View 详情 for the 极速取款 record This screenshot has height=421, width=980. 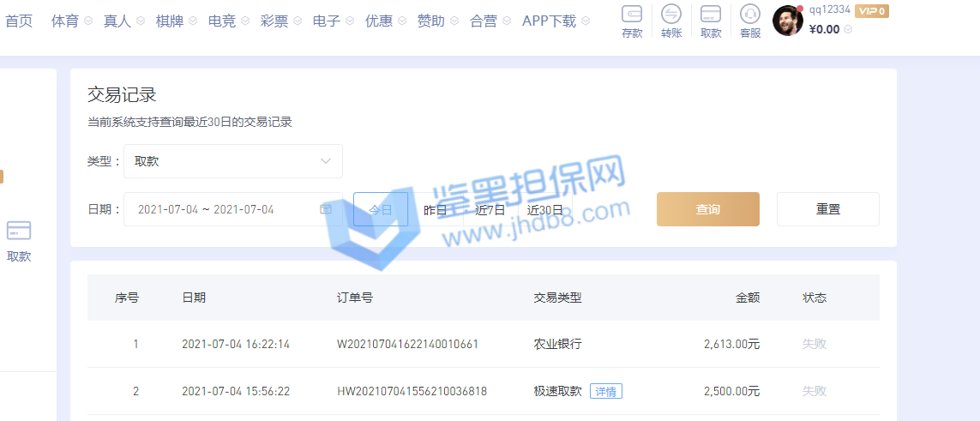point(605,391)
